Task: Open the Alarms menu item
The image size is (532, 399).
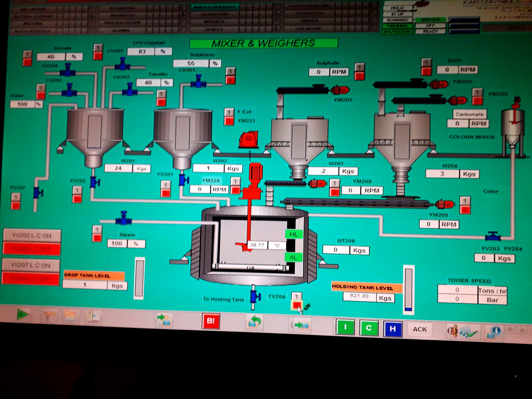Action: point(121,30)
